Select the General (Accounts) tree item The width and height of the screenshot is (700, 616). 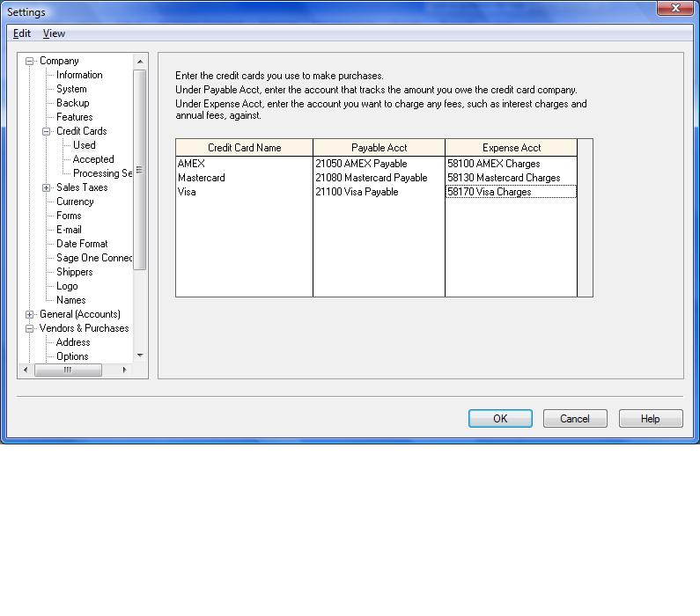point(80,314)
